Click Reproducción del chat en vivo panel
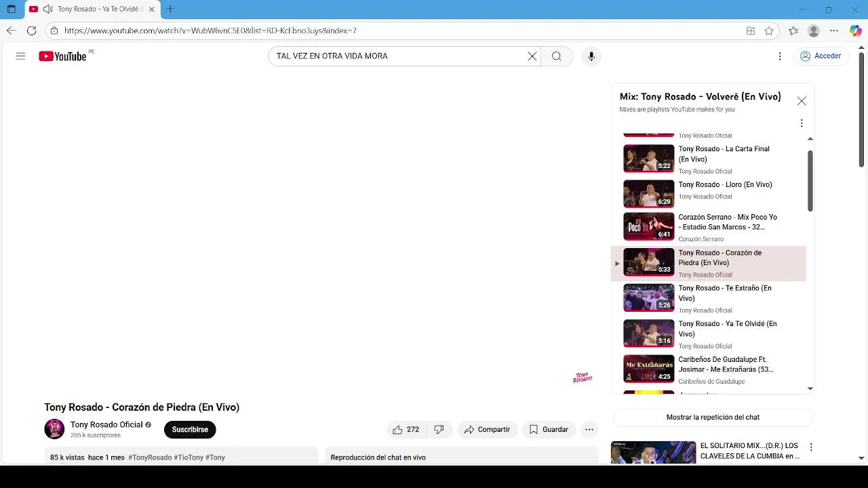868x488 pixels. click(461, 456)
